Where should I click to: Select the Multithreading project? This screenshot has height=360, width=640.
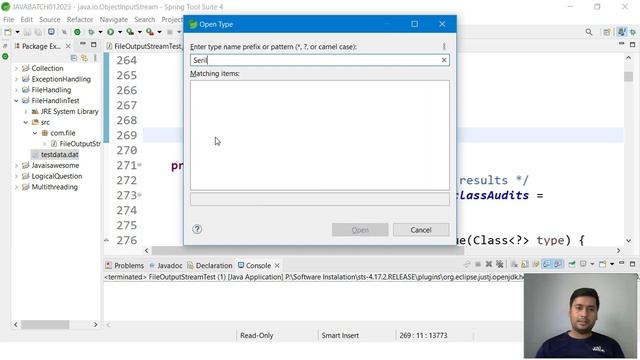[54, 187]
